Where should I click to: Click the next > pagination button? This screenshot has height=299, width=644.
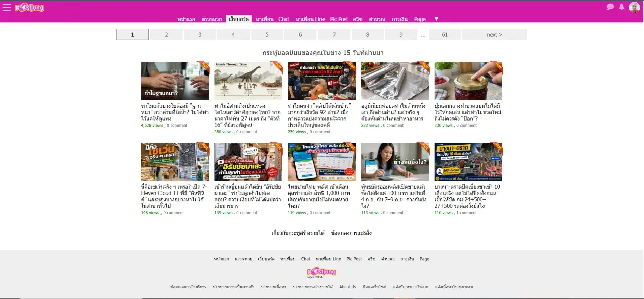click(x=495, y=34)
